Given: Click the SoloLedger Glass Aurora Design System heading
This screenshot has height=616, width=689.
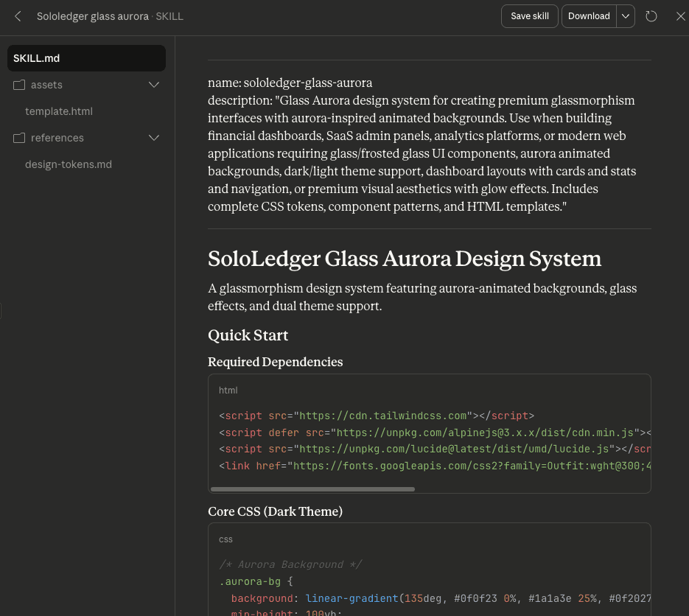Looking at the screenshot, I should pyautogui.click(x=405, y=259).
